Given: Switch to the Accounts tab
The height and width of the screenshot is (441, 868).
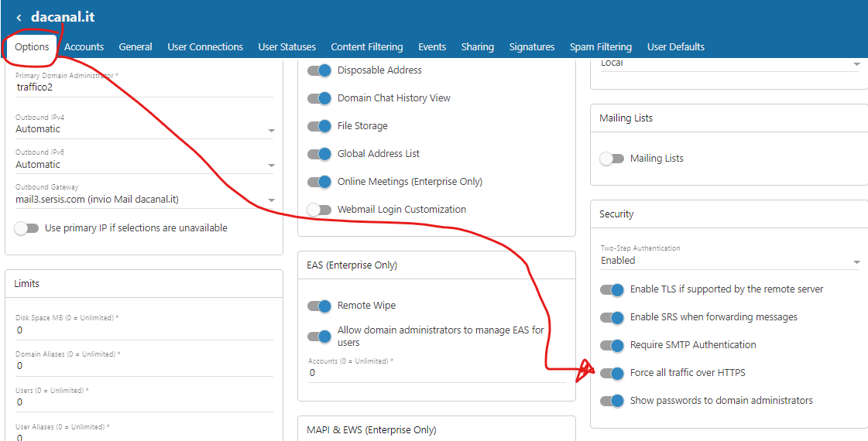Looking at the screenshot, I should pyautogui.click(x=84, y=47).
